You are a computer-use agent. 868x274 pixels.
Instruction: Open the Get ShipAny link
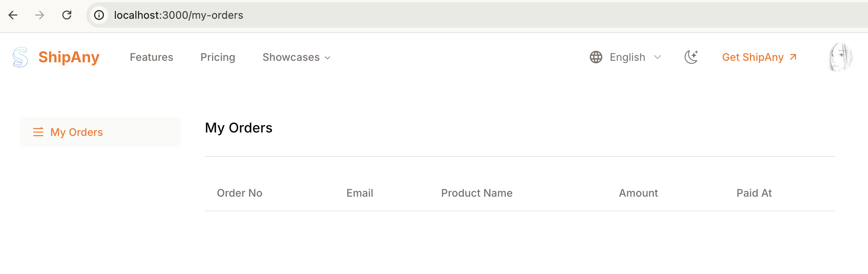click(x=759, y=57)
